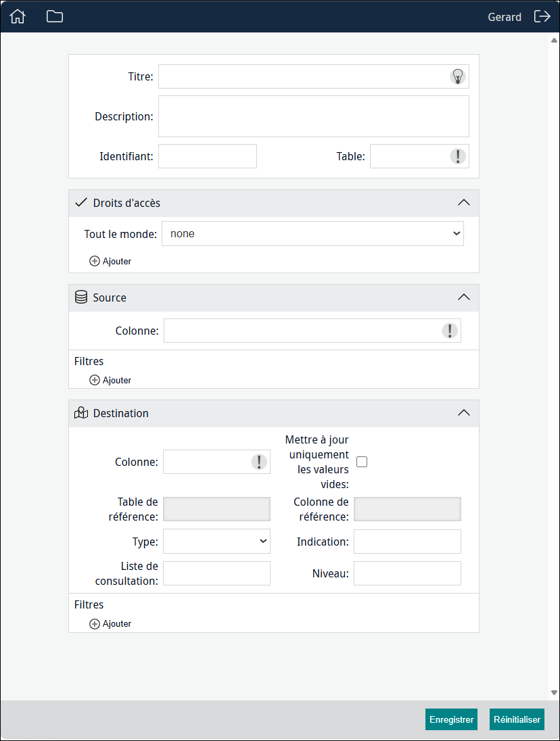560x741 pixels.
Task: Focus the Niveau input field
Action: coord(407,573)
